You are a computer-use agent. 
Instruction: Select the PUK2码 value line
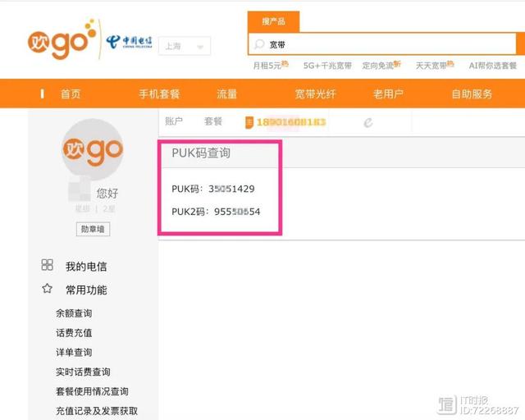coord(216,212)
